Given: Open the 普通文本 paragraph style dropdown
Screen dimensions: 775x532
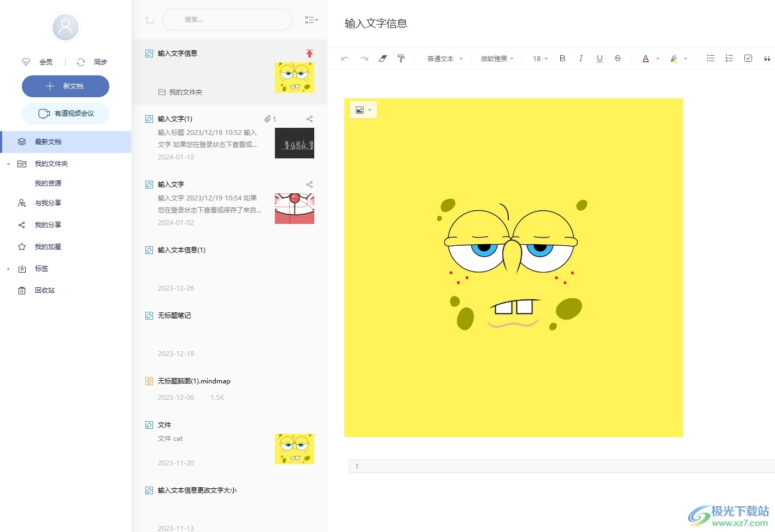Looking at the screenshot, I should coord(445,59).
